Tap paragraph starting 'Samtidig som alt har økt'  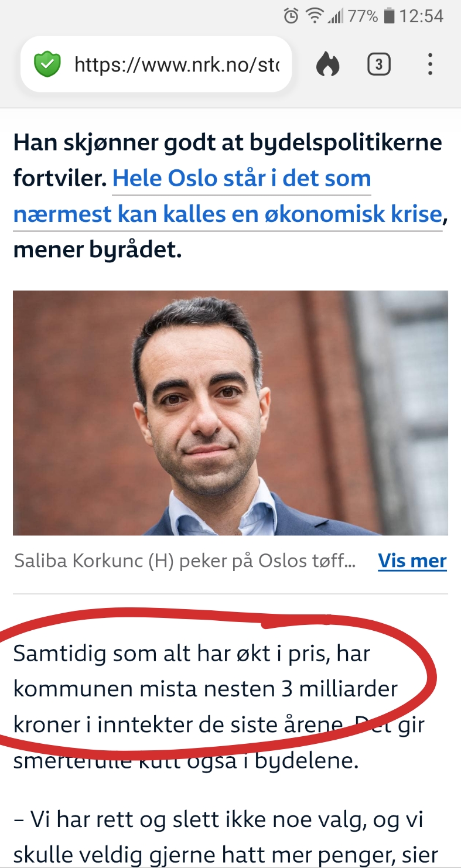tap(219, 707)
